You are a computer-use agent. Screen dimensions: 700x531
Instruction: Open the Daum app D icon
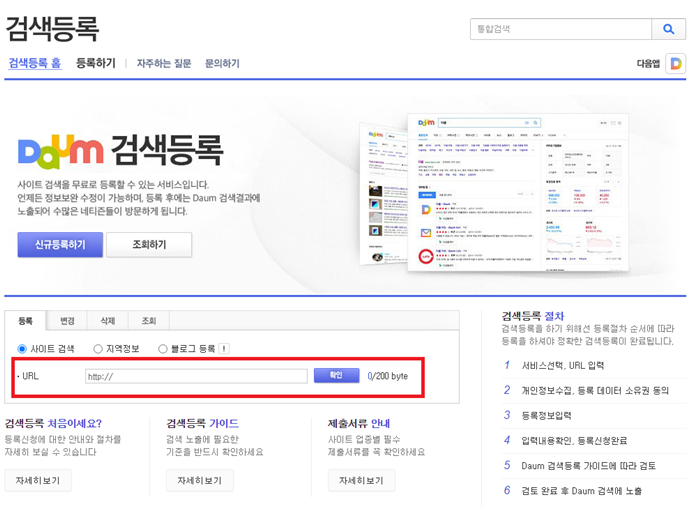675,63
